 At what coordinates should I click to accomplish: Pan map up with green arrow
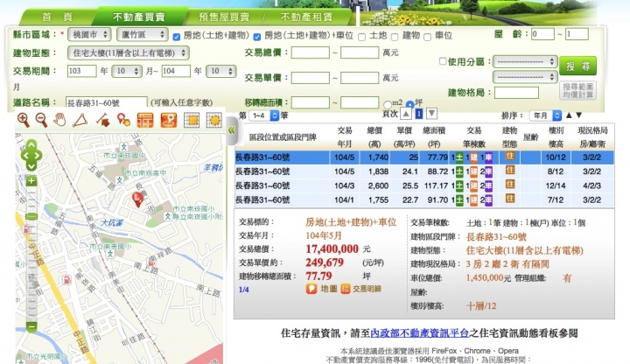(31, 144)
